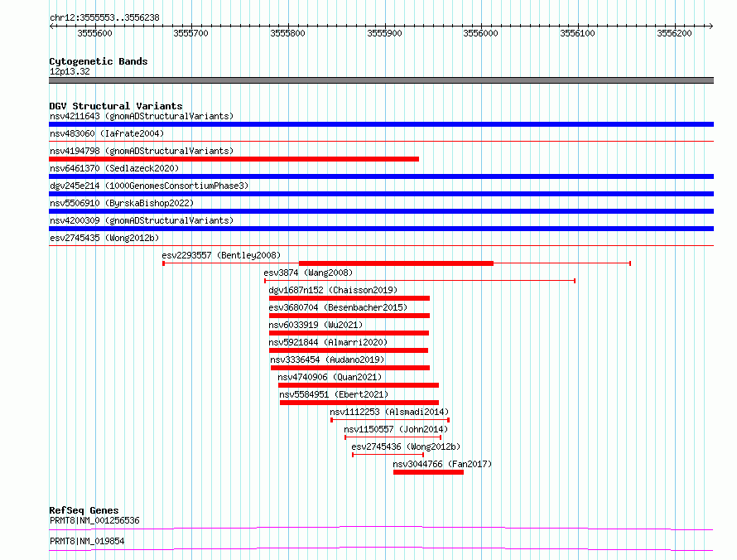Open dgv1687n152 (Chaisson2019) label

coord(333,290)
